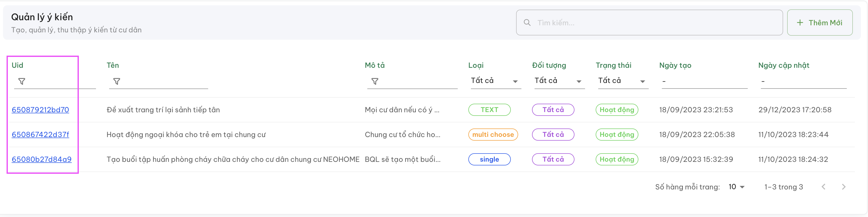
Task: Click updated date 11/10/2023 18:24:32
Action: pos(793,159)
